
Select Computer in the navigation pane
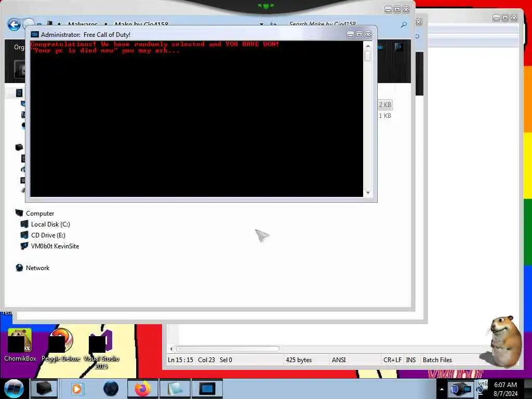click(x=40, y=214)
